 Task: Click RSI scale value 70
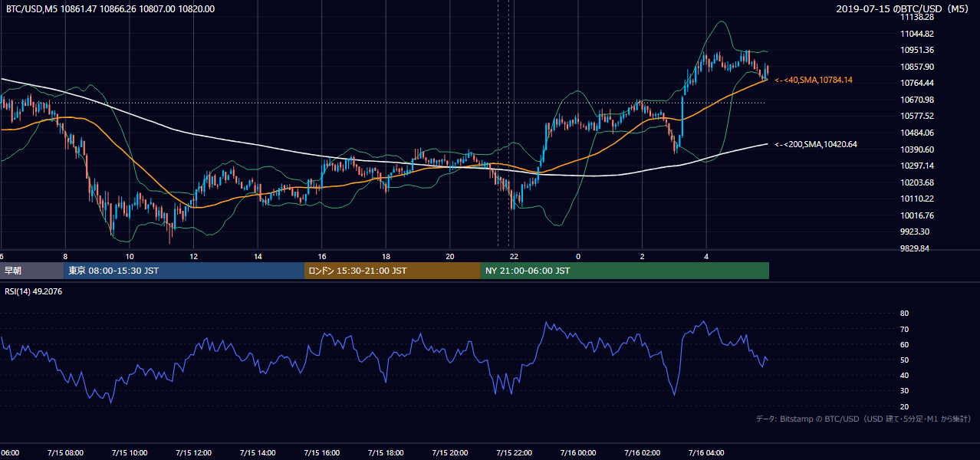click(904, 329)
